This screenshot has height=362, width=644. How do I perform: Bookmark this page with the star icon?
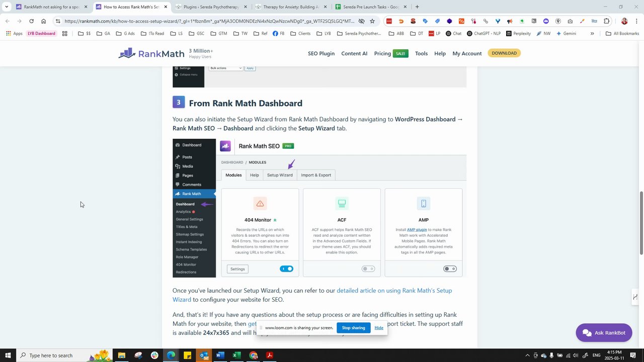pos(372,21)
